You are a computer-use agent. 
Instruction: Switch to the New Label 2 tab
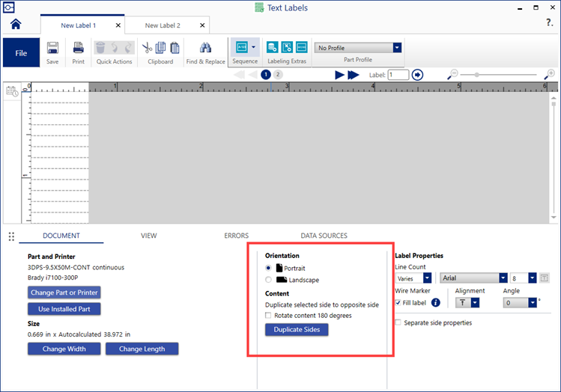coord(163,25)
